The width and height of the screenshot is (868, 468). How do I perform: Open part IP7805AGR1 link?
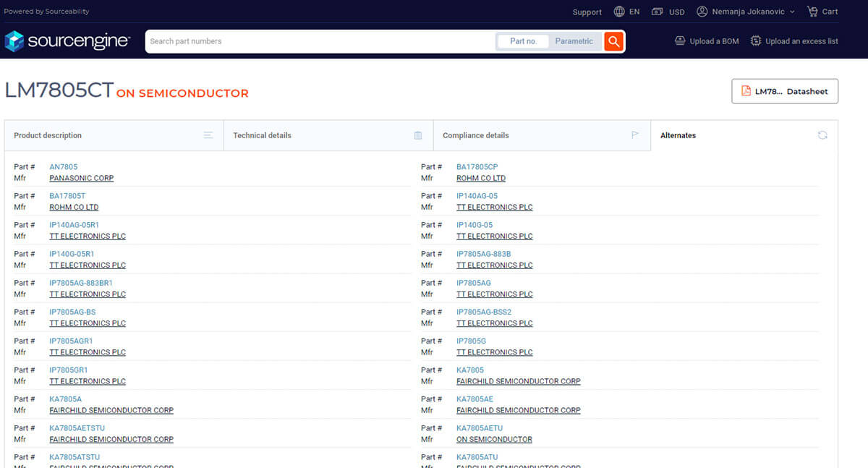click(x=71, y=341)
